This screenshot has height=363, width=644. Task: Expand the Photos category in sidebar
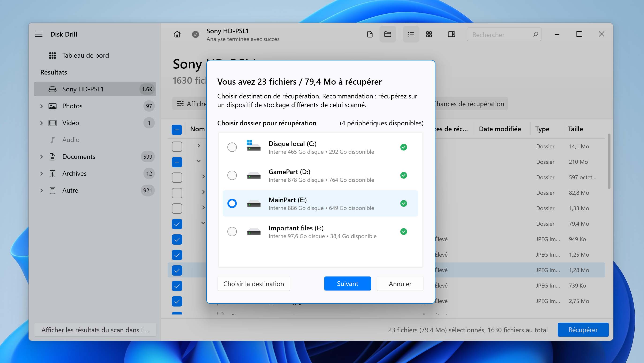coord(41,106)
